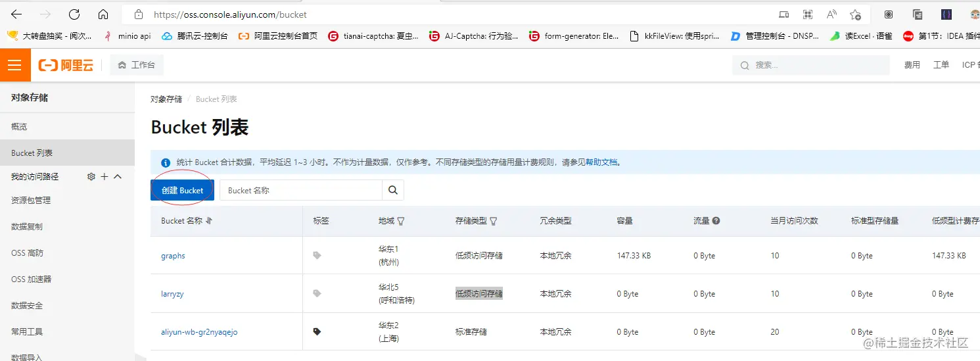This screenshot has height=361, width=980.
Task: Open the tianai-captcha bookmark
Action: [373, 36]
